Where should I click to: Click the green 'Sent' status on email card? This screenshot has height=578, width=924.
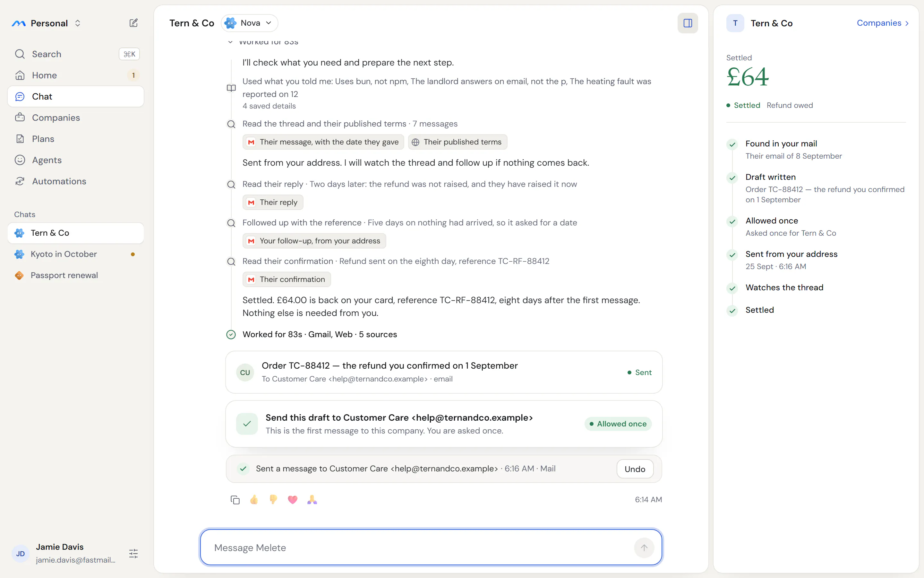click(x=639, y=372)
